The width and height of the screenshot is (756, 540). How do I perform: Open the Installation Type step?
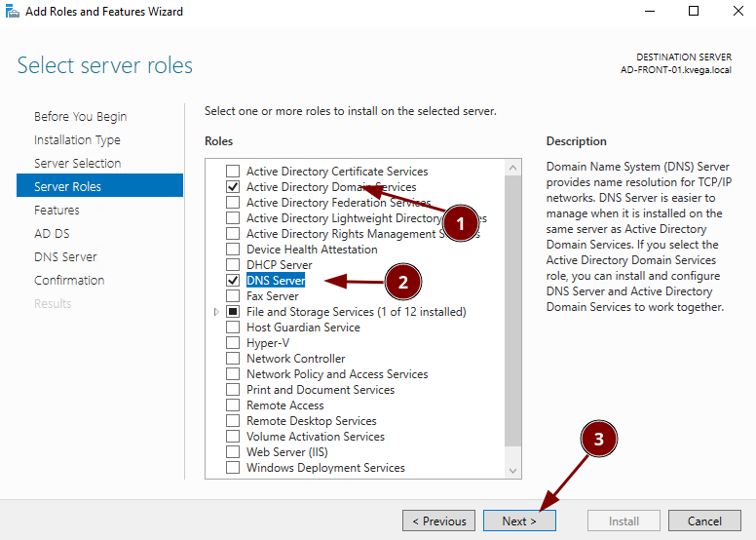point(77,139)
